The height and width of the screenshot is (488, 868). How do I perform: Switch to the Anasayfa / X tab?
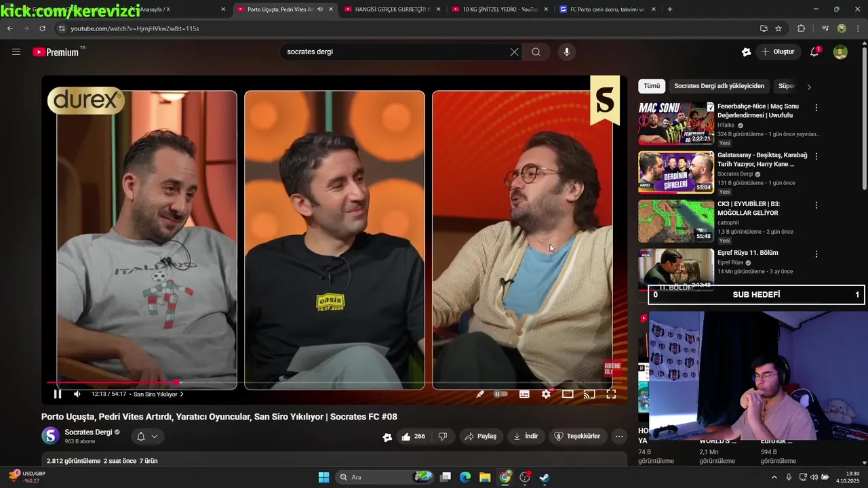[x=176, y=9]
